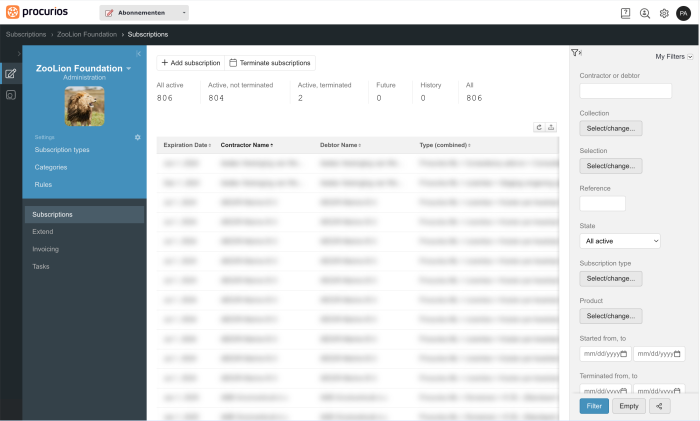Image resolution: width=700 pixels, height=421 pixels.
Task: Open Rules settings
Action: pos(43,184)
